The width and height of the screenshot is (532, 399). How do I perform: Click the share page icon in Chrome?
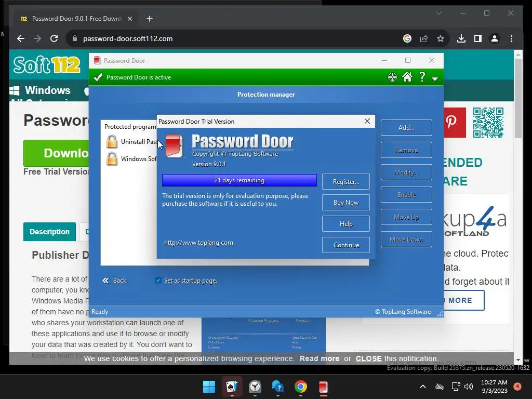tap(424, 38)
